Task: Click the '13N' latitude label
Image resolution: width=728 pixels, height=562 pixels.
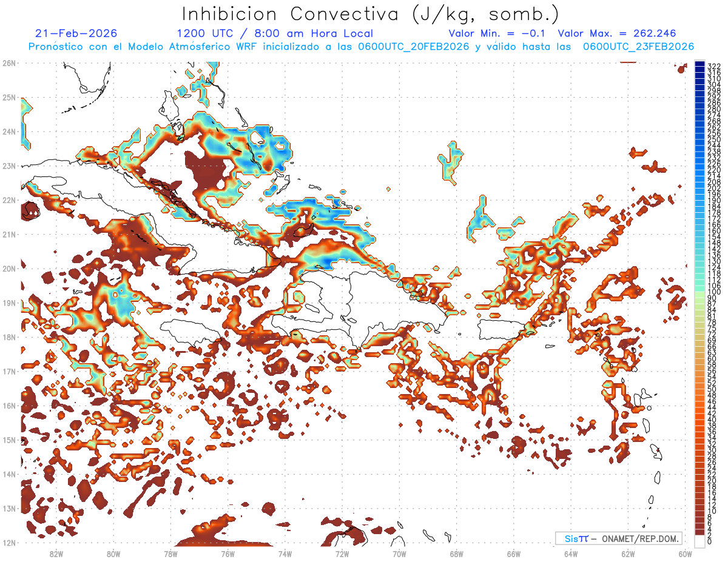Action: pos(8,509)
